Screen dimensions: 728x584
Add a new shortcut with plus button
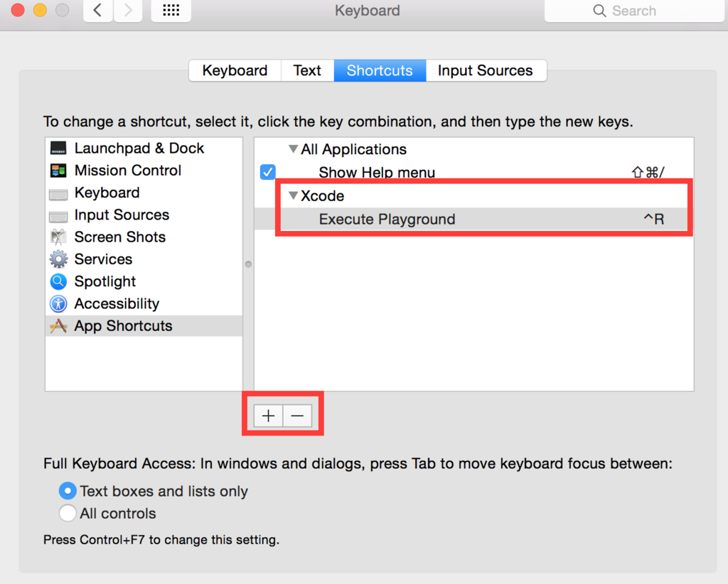pos(268,416)
